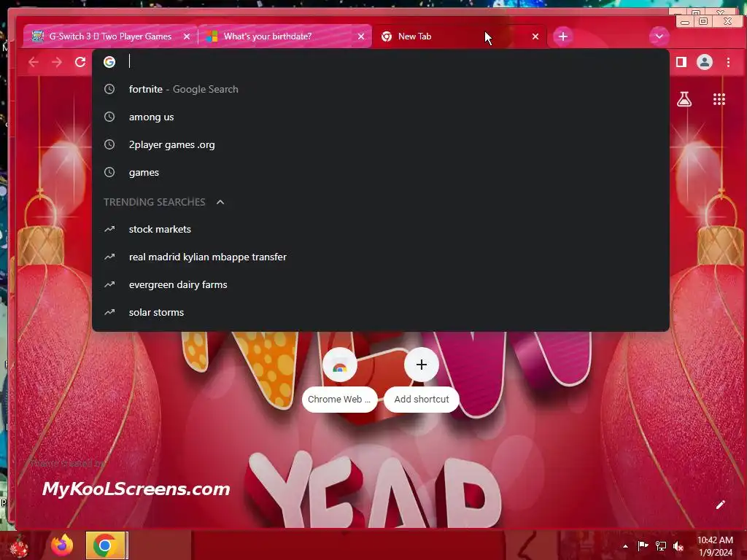Go back with the back arrow

(x=34, y=62)
